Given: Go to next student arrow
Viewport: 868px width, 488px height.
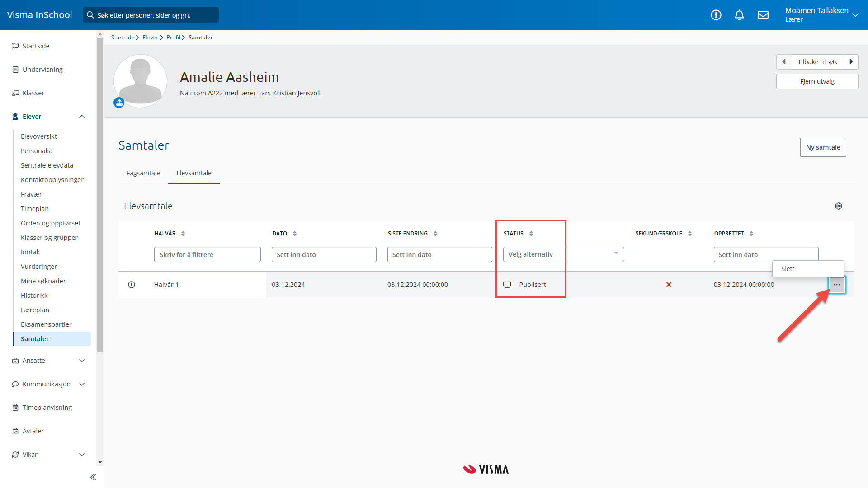Looking at the screenshot, I should coord(851,62).
